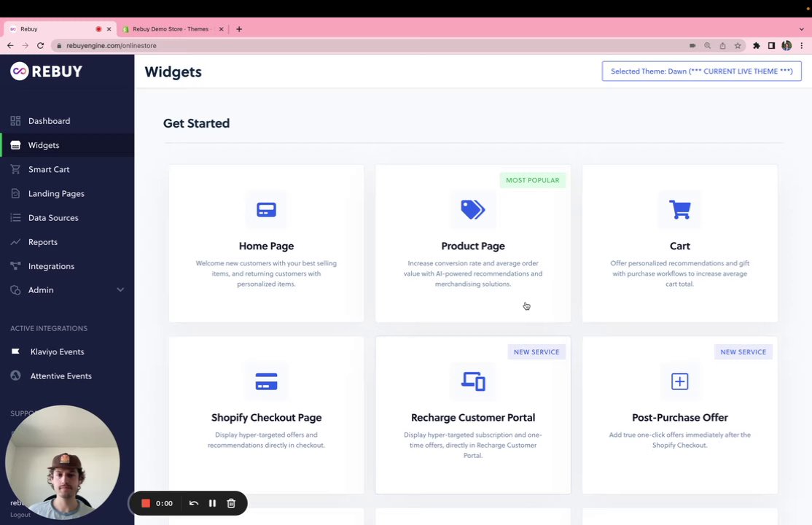Click NEW SERVICE badge on Post-Purchase card
This screenshot has width=812, height=525.
(743, 352)
